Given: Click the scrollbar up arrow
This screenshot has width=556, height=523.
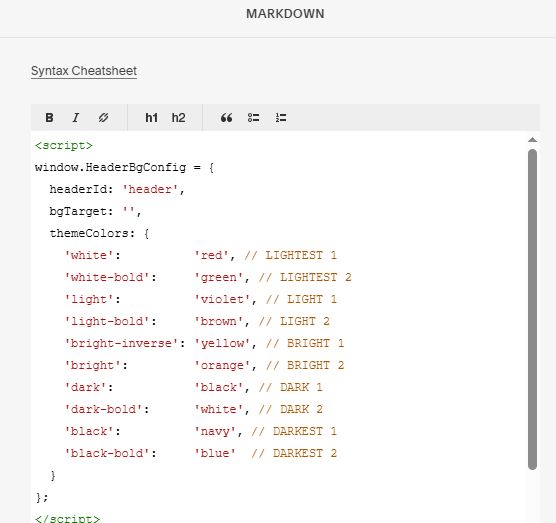Looking at the screenshot, I should (532, 140).
